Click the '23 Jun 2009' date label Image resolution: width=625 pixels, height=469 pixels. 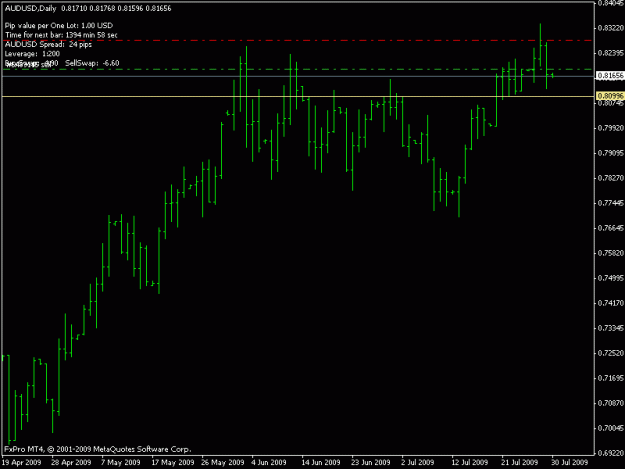371,462
